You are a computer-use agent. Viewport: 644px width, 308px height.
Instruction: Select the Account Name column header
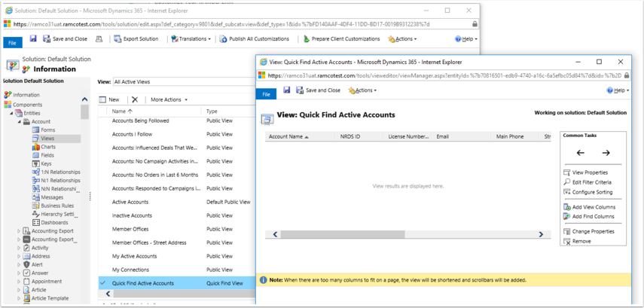(300, 137)
